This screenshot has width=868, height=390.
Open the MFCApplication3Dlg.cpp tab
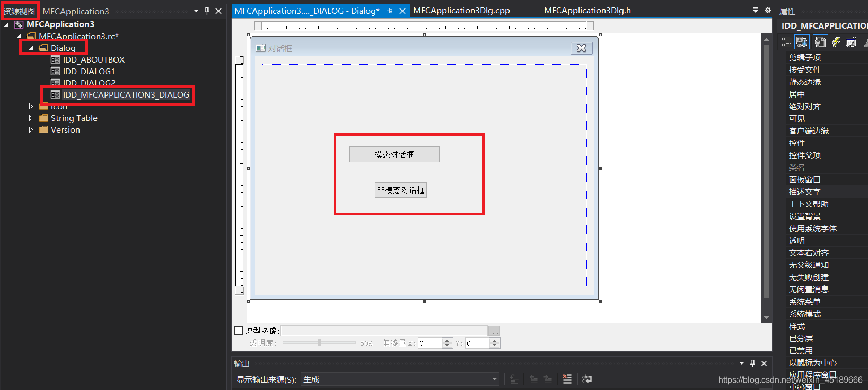click(x=461, y=11)
